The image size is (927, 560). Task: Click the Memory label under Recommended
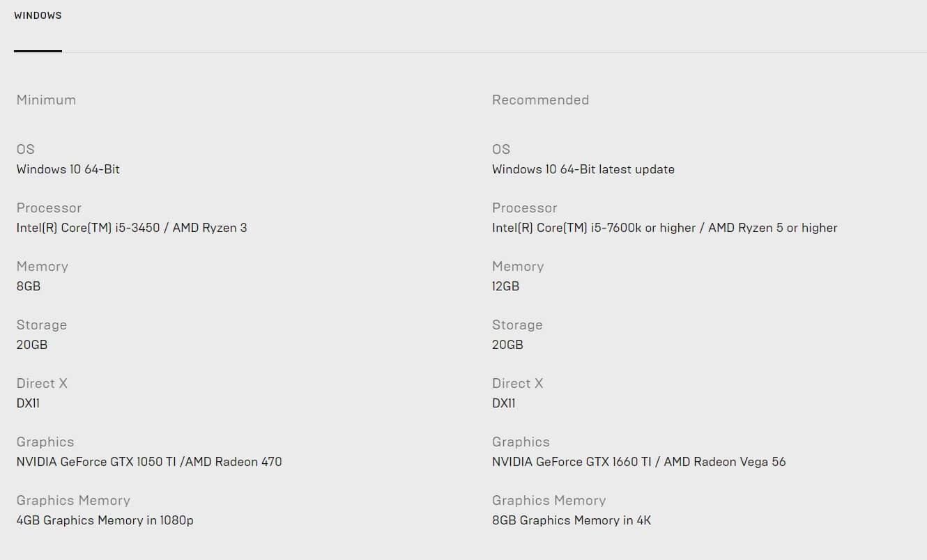(x=518, y=266)
